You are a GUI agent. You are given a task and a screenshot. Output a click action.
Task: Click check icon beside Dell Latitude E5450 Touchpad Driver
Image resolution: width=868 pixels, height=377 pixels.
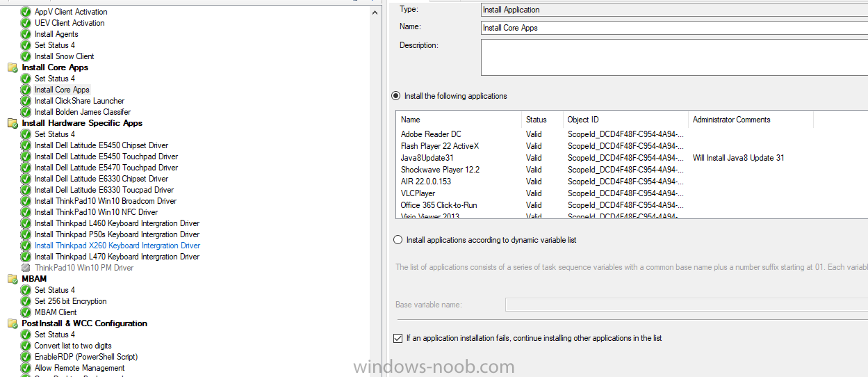tap(26, 157)
